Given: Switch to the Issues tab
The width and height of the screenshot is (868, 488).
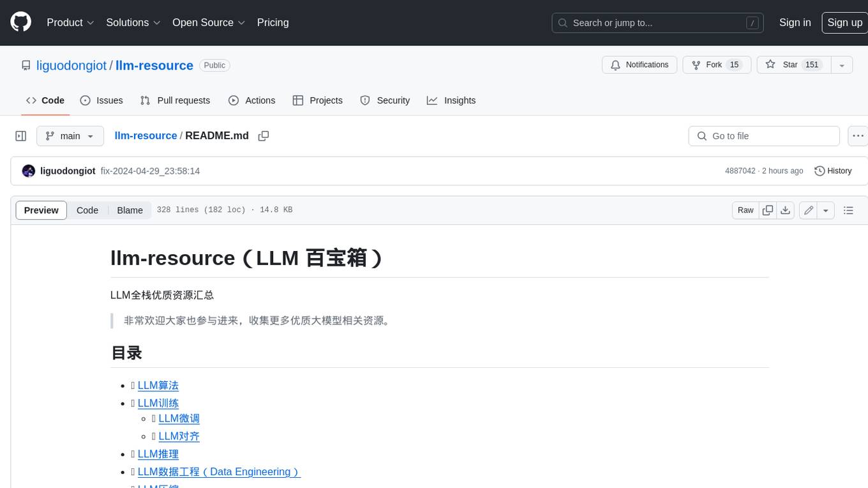Looking at the screenshot, I should pyautogui.click(x=101, y=100).
